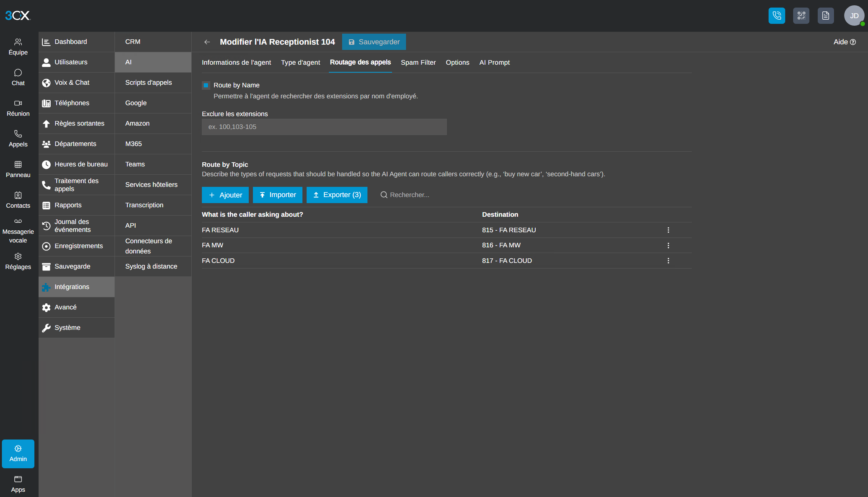
Task: Open Départements in admin menu
Action: [77, 144]
